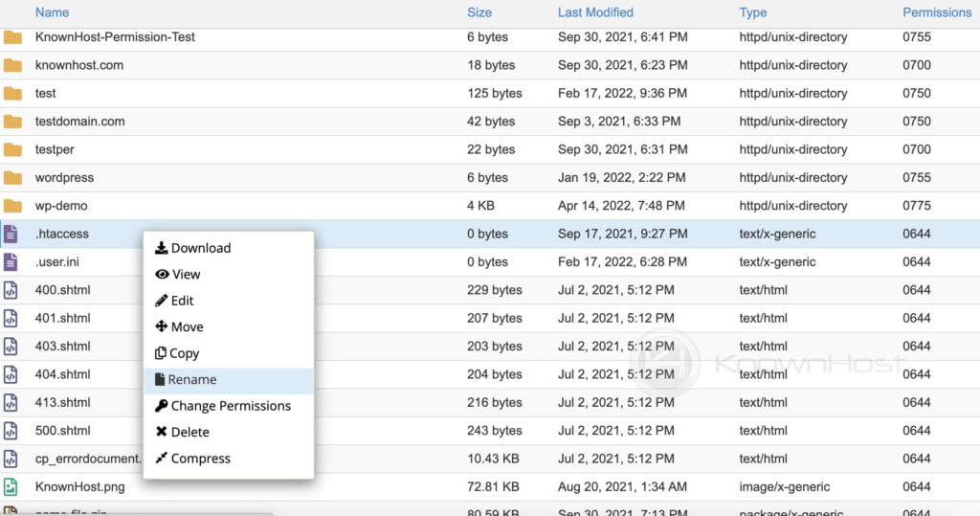980x516 pixels.
Task: Click the 4 KB size of wp-demo
Action: [480, 206]
